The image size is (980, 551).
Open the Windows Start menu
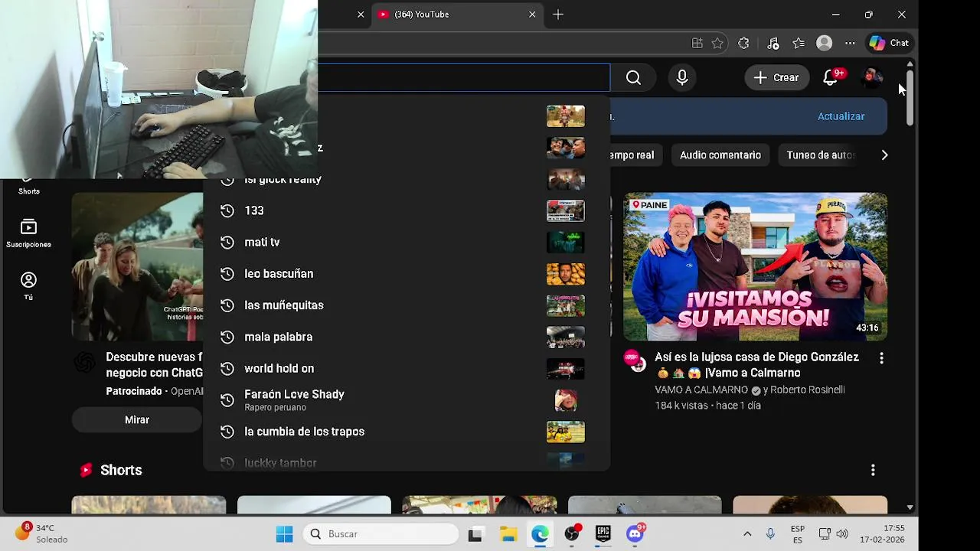(284, 534)
